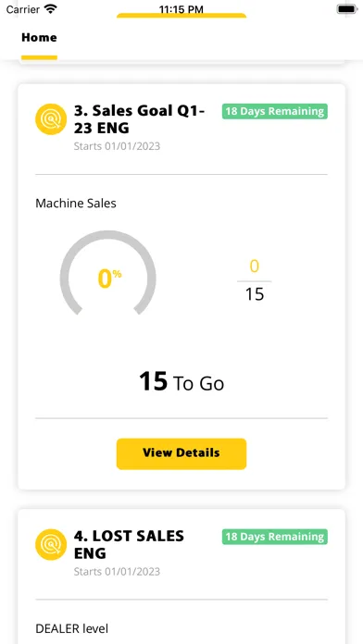Tap the 0 over 15 fraction display
This screenshot has height=644, width=363.
click(255, 281)
